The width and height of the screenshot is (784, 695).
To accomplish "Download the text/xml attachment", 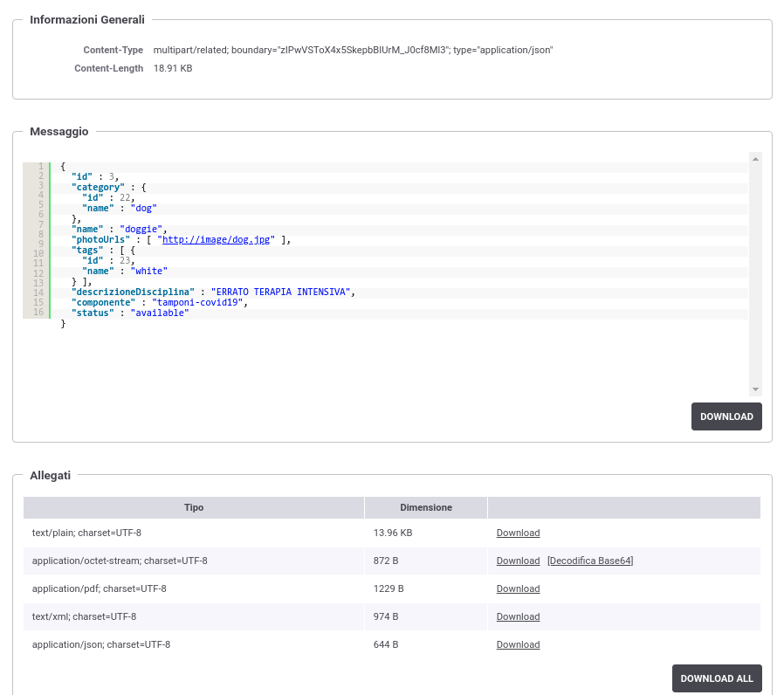I will tap(518, 617).
